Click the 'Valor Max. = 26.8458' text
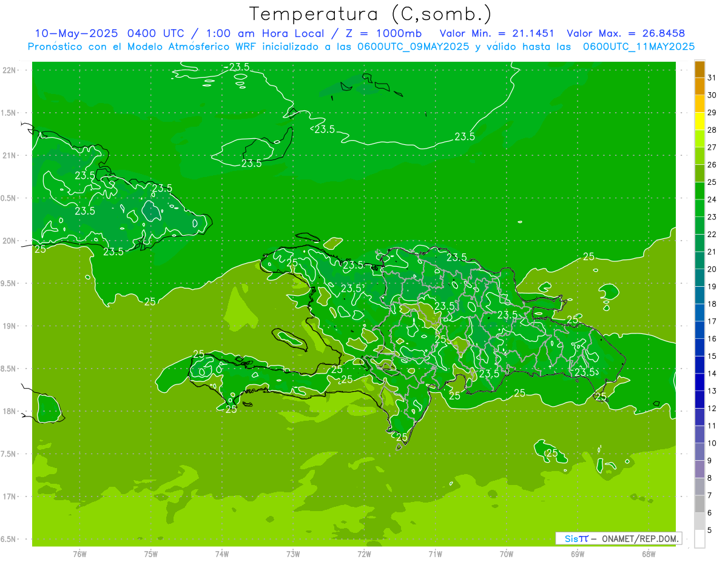The height and width of the screenshot is (562, 728). click(626, 33)
